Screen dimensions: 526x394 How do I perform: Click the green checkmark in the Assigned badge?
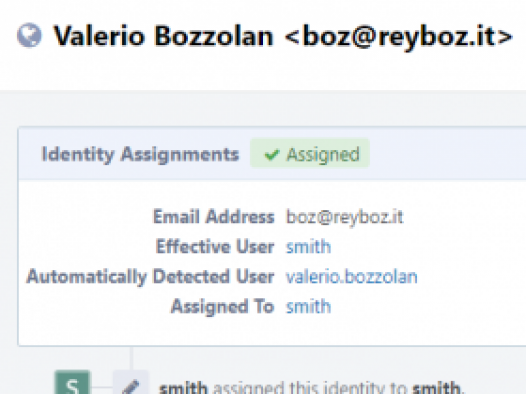[271, 155]
